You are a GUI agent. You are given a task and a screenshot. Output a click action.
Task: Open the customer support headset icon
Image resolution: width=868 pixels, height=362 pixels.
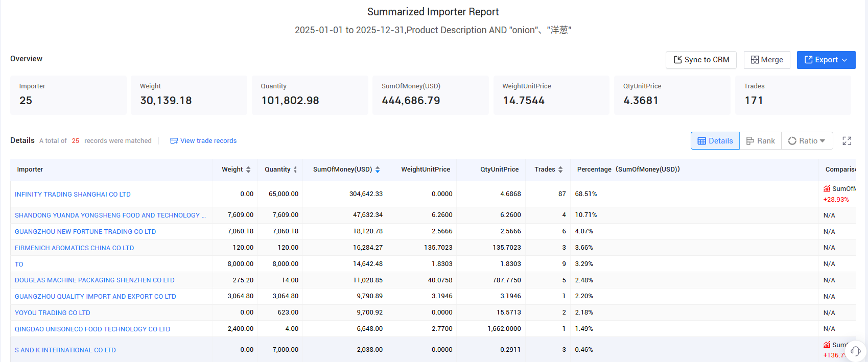point(856,351)
